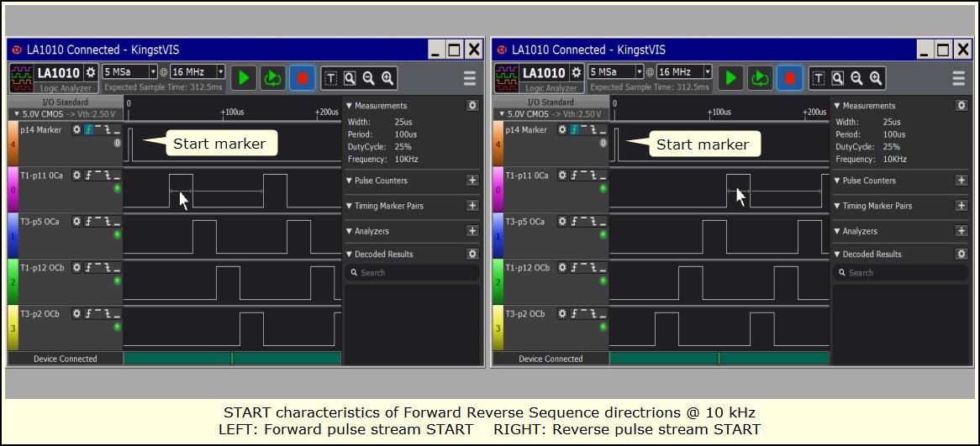Click zoom-to-fit magnifier in left window
The height and width of the screenshot is (446, 980).
click(350, 78)
